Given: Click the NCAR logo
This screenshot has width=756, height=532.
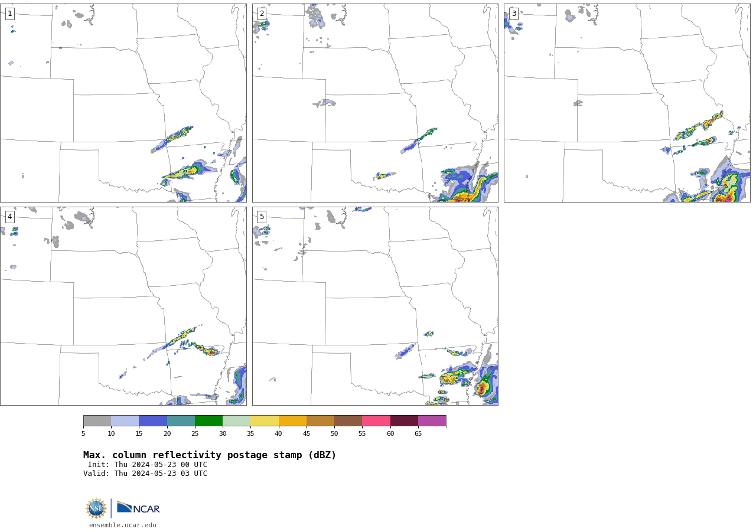Looking at the screenshot, I should (138, 508).
